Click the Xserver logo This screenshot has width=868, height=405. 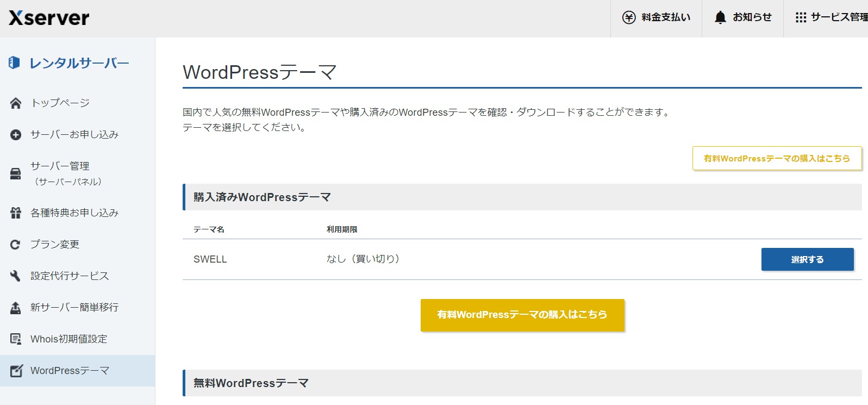tap(49, 18)
